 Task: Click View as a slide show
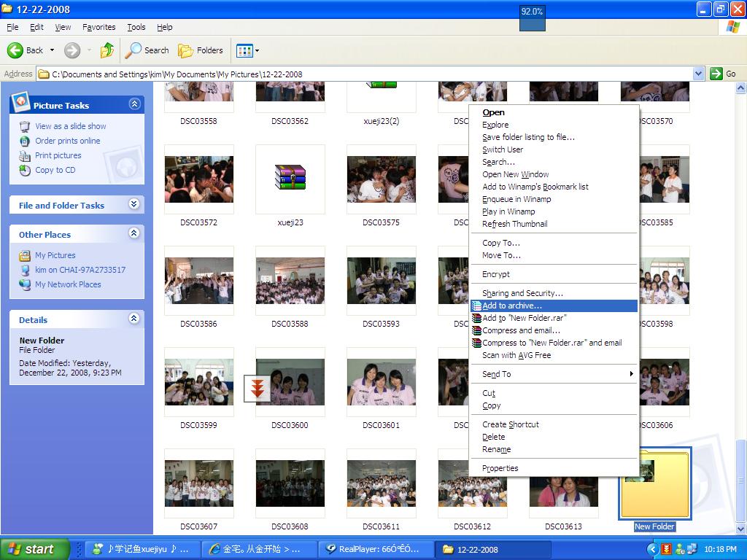click(70, 126)
